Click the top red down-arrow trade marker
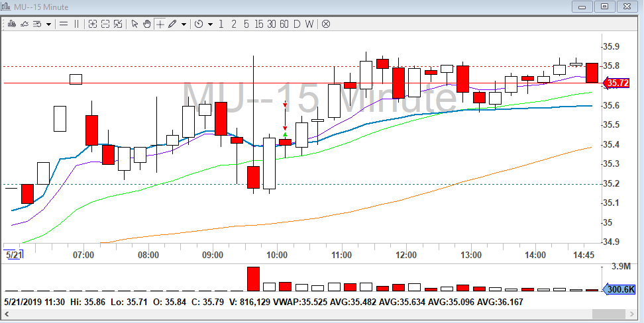The height and width of the screenshot is (323, 644). [x=285, y=105]
